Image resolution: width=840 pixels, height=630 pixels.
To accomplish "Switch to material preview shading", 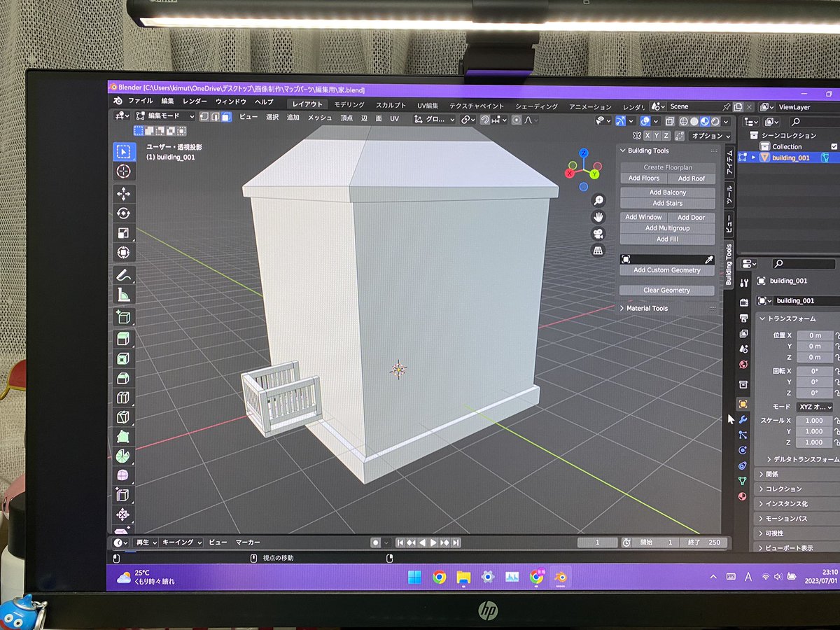I will click(x=704, y=121).
